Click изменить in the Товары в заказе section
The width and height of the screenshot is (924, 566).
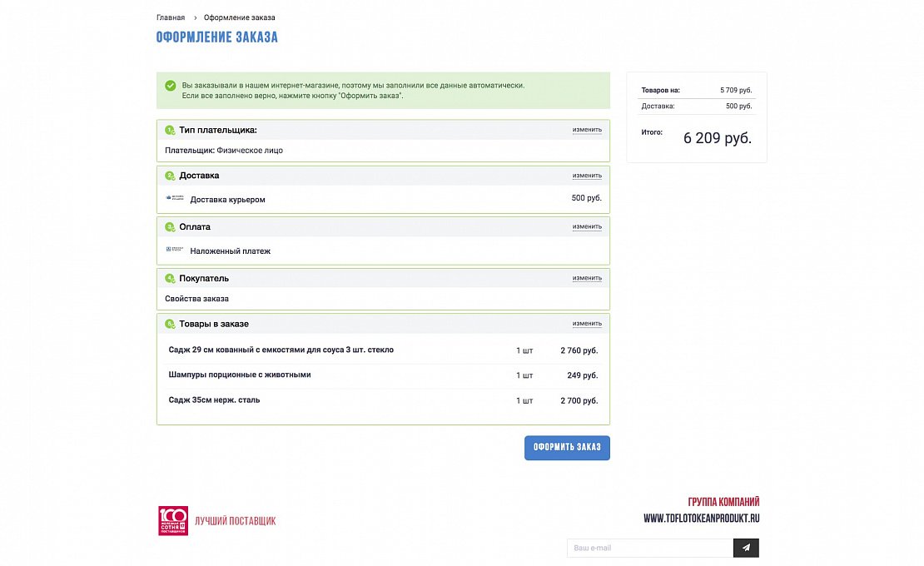tap(587, 324)
